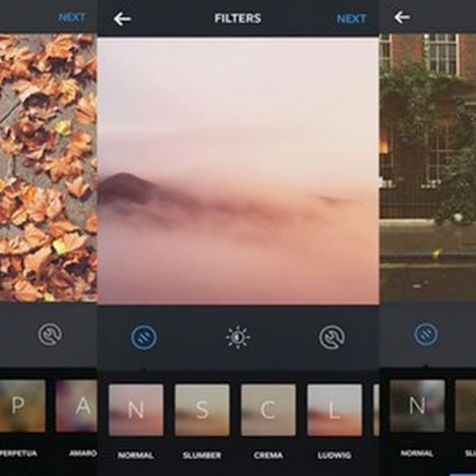Screen dimensions: 476x476
Task: Apply the Normal filter in right screen
Action: pos(418,406)
